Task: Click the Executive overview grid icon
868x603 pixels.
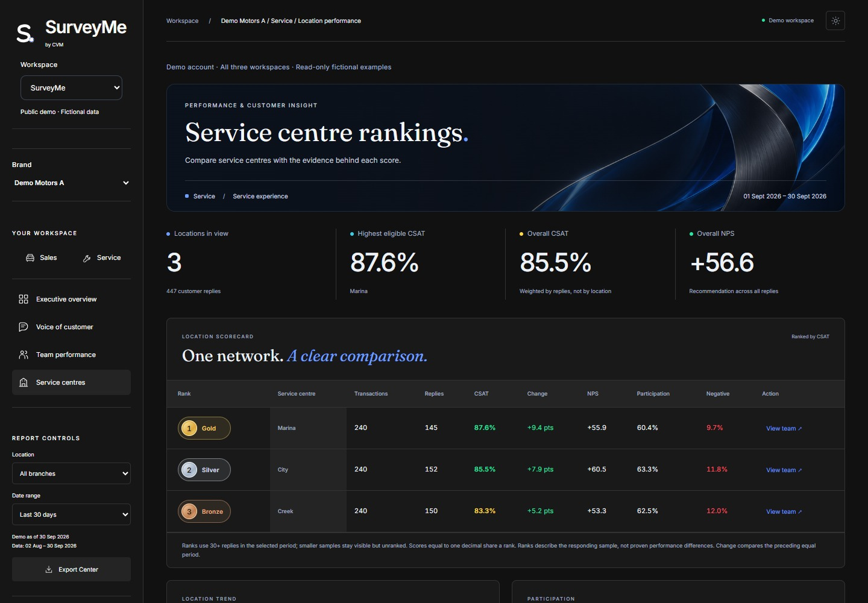Action: [x=24, y=299]
